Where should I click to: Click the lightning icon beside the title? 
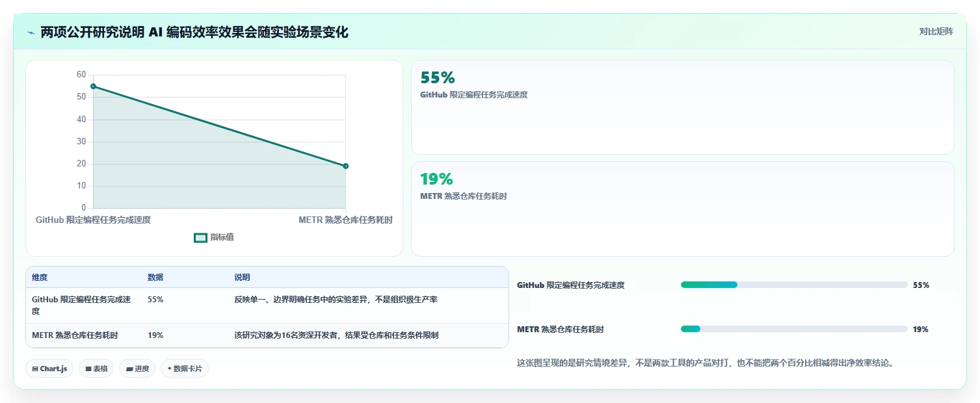[x=31, y=32]
